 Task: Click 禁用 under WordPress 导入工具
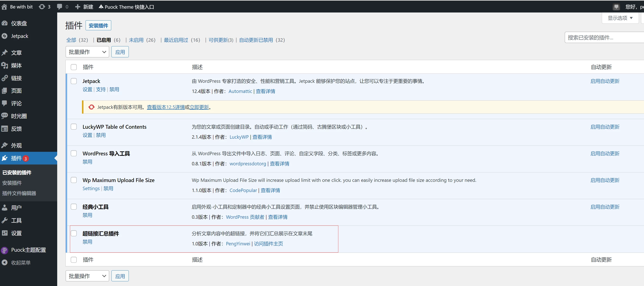pos(87,162)
